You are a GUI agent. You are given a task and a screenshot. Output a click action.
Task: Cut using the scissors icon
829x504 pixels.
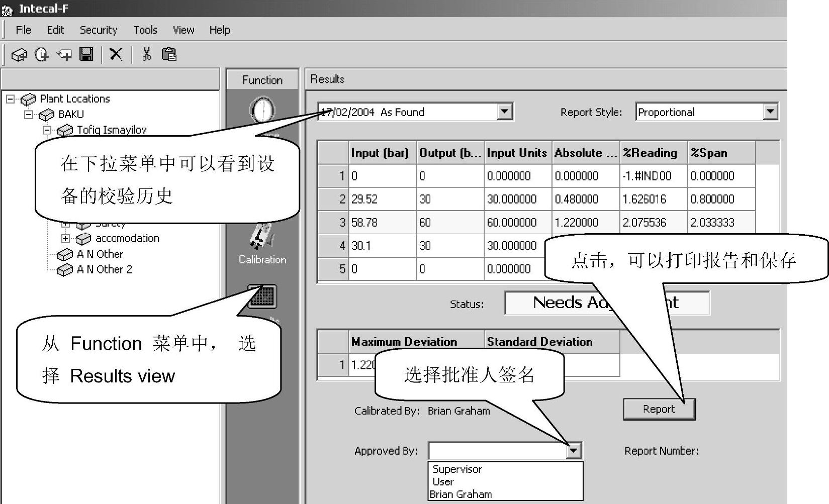[x=147, y=54]
